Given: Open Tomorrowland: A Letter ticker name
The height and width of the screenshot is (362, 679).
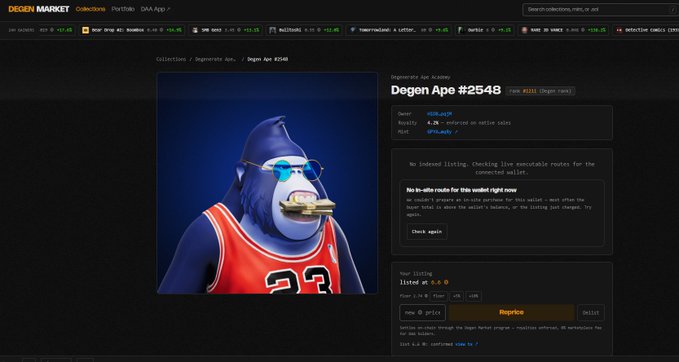Looking at the screenshot, I should click(387, 30).
